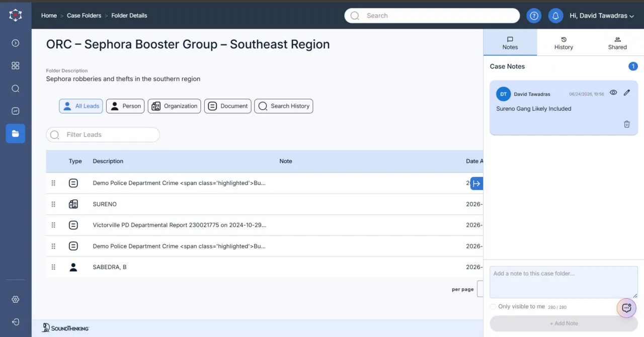Filter leads by Organization
The height and width of the screenshot is (337, 644).
[x=174, y=106]
